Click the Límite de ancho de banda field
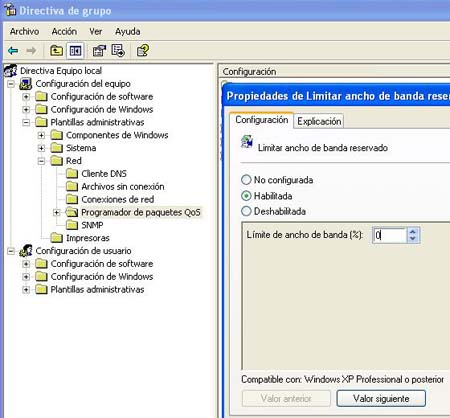This screenshot has width=450, height=418. (x=389, y=235)
